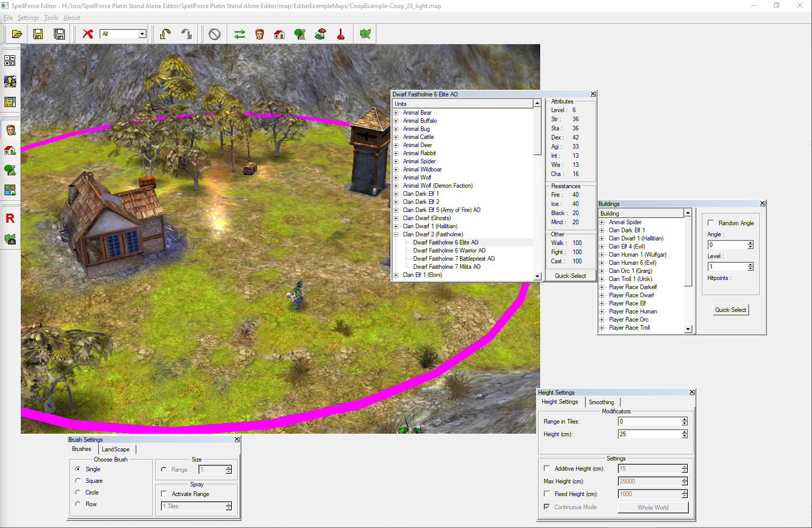This screenshot has height=528, width=812.
Task: Click the red X delete icon
Action: pos(88,34)
